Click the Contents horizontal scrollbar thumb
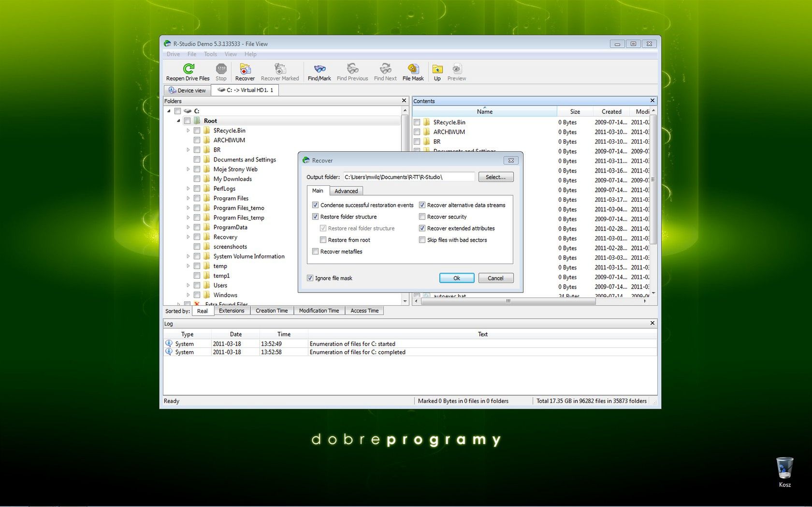 508,301
